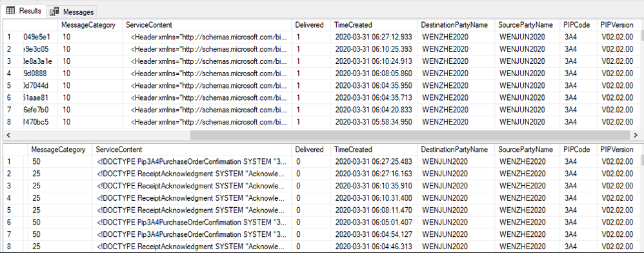Click the Results grid icon
644x253 pixels.
point(10,11)
